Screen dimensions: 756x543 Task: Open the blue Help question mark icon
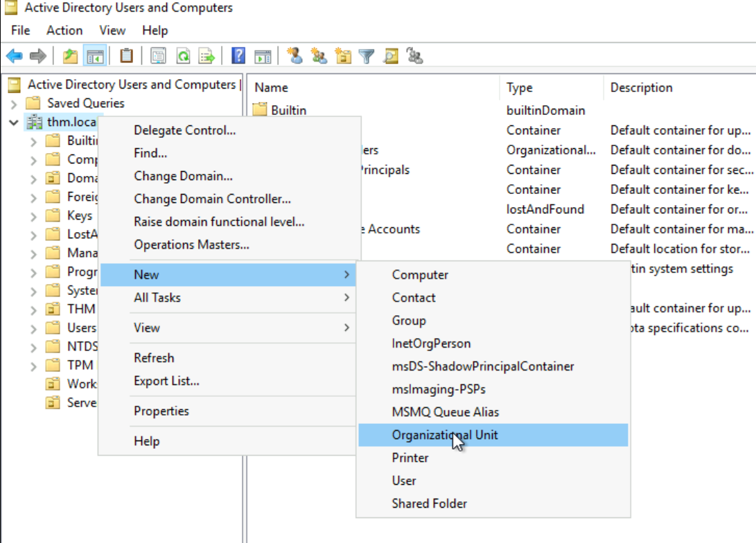click(x=238, y=56)
